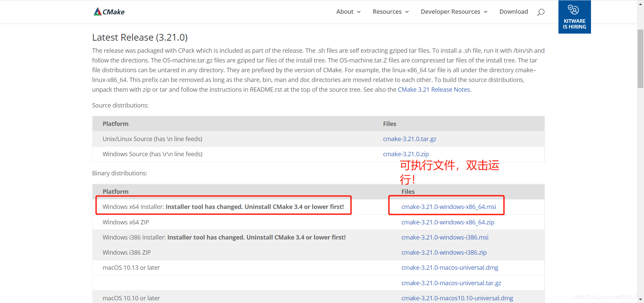644x303 pixels.
Task: Open the search magnifier icon
Action: click(541, 12)
